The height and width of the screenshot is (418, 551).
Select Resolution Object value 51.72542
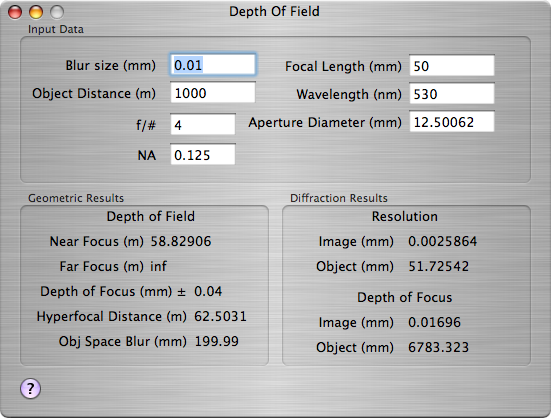pos(439,266)
